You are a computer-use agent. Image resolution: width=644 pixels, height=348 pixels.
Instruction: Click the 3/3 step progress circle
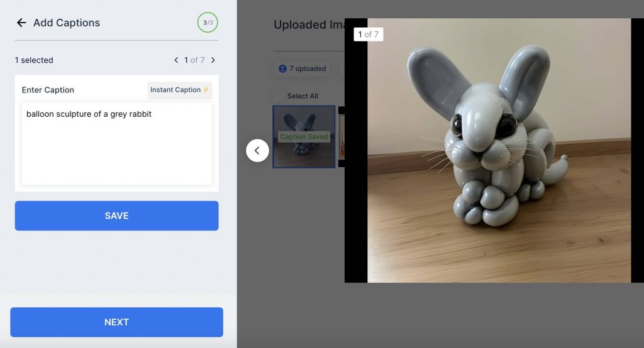click(208, 23)
